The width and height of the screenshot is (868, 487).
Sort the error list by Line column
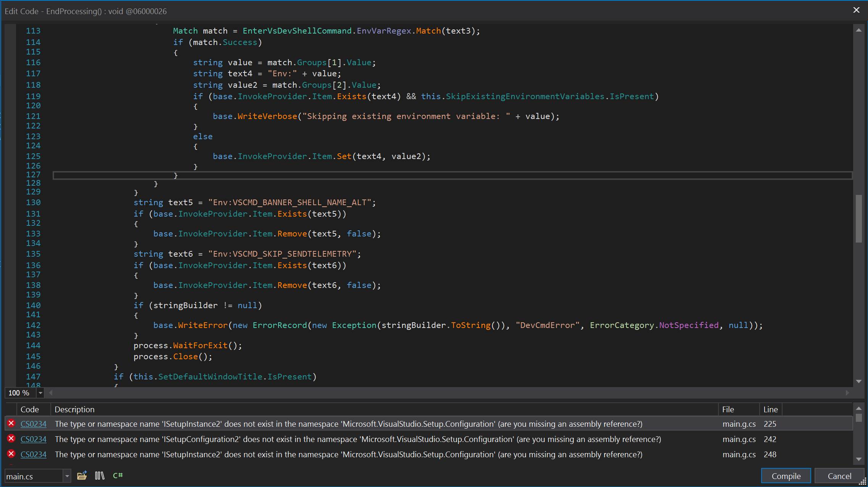pos(770,409)
